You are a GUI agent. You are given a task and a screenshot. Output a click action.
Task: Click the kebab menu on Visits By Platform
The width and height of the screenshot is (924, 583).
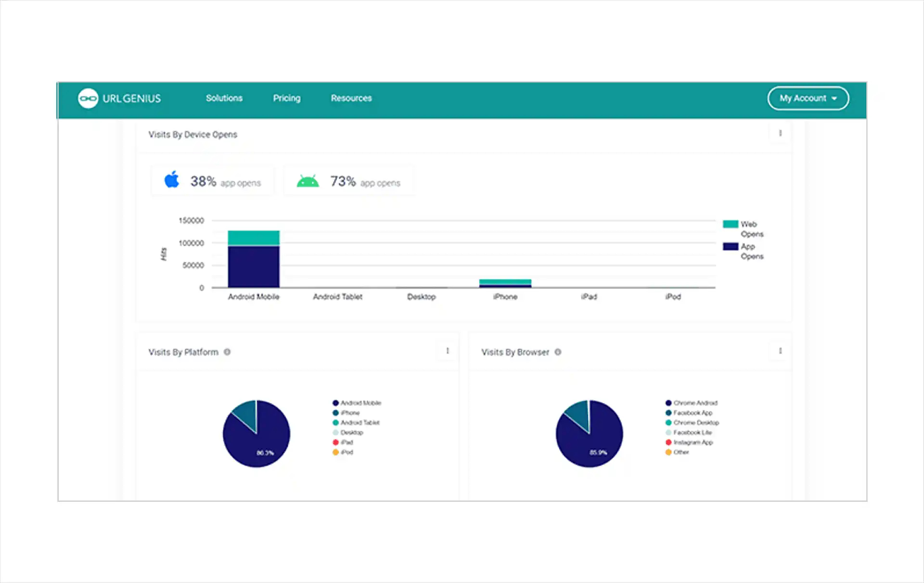447,351
